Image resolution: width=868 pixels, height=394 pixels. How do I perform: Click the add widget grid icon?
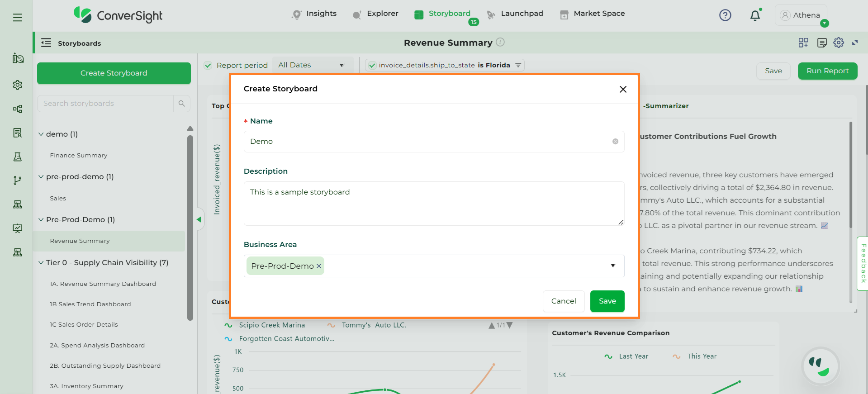(803, 43)
